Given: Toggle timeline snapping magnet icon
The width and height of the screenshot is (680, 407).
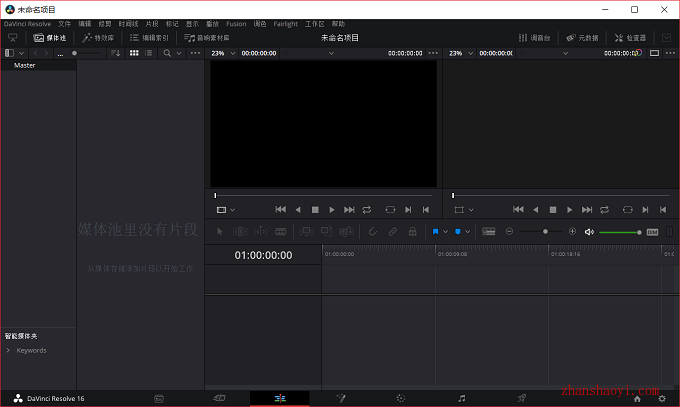Looking at the screenshot, I should pos(373,232).
